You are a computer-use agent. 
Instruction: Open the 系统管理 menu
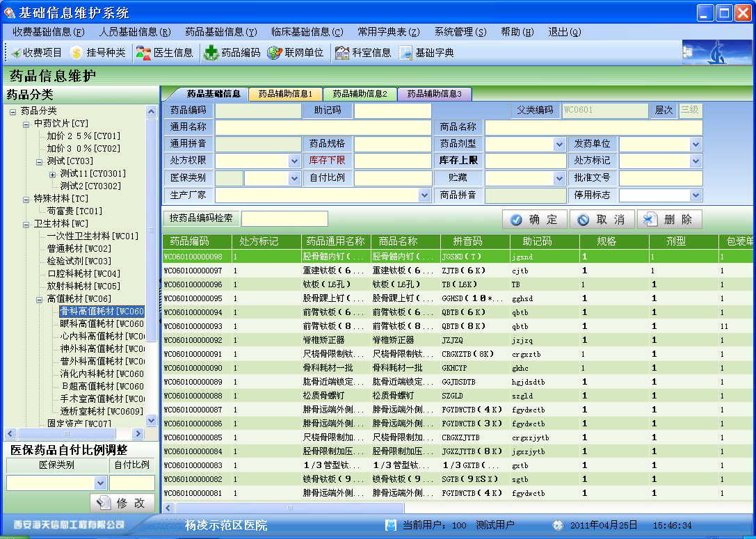460,32
